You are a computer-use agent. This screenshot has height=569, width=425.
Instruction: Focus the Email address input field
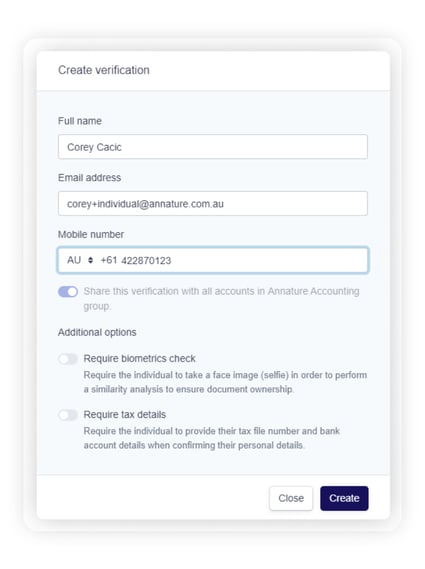point(213,204)
